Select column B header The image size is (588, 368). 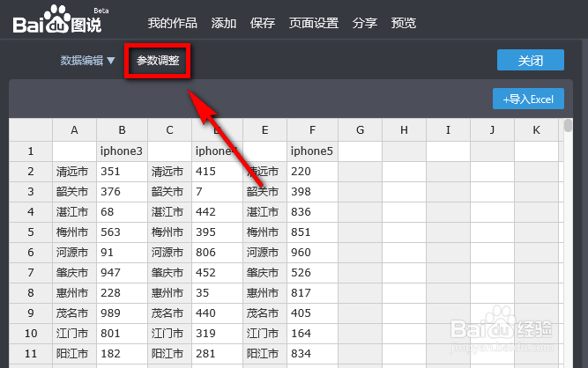[122, 130]
